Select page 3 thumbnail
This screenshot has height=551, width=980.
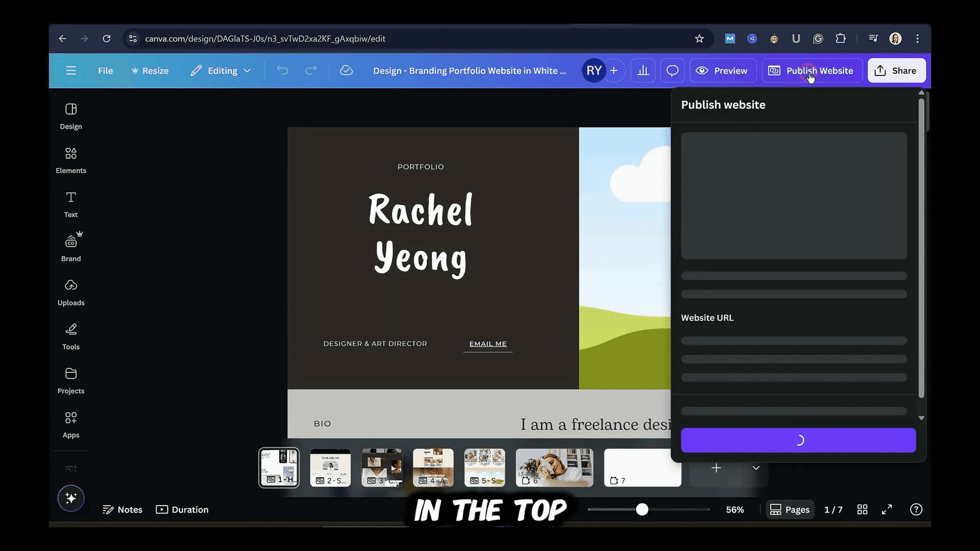click(x=382, y=468)
